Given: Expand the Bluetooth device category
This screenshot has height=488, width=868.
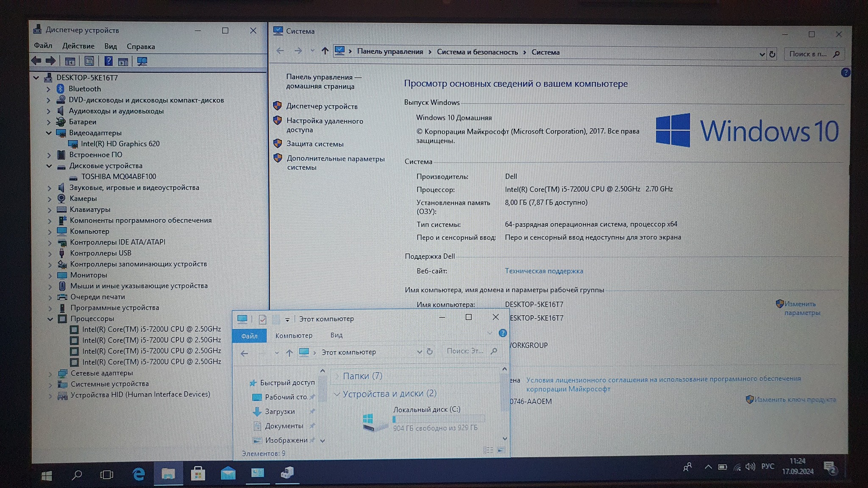Looking at the screenshot, I should (x=48, y=89).
